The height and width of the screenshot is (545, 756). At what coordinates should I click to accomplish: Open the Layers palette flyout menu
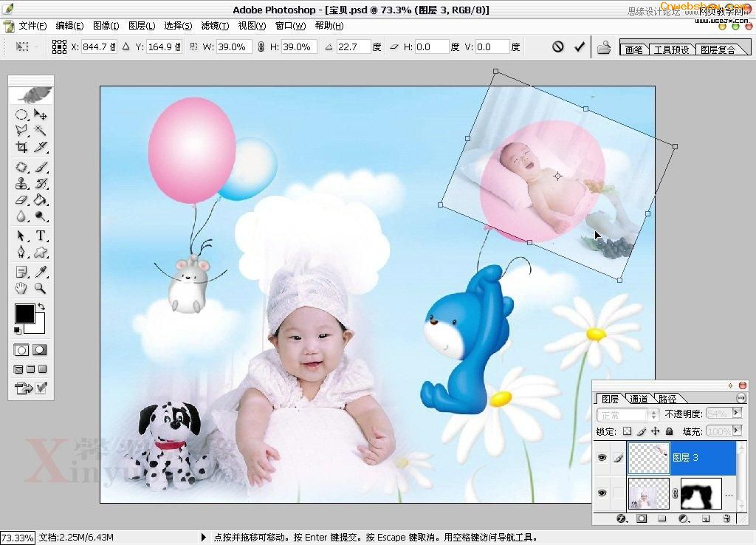(741, 398)
